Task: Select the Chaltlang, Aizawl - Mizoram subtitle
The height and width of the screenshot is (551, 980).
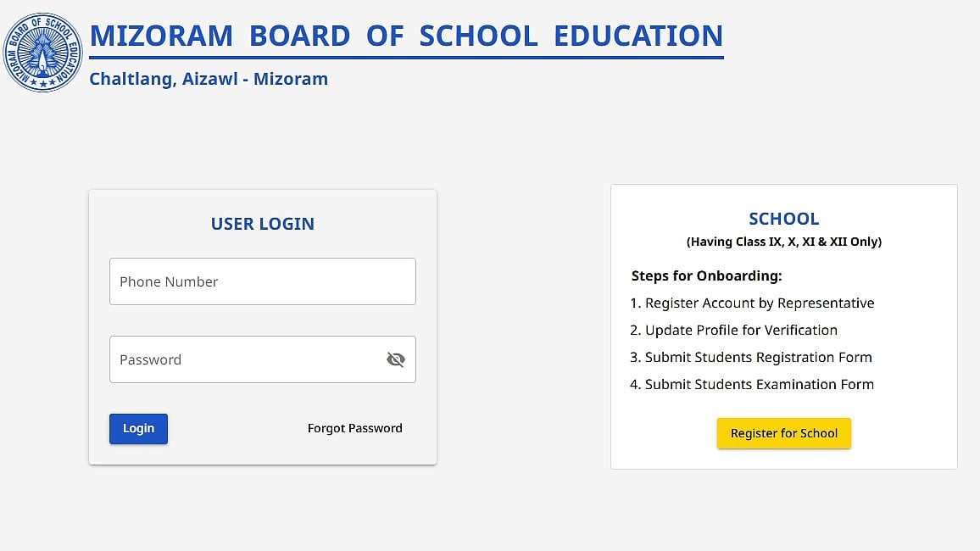Action: point(209,79)
